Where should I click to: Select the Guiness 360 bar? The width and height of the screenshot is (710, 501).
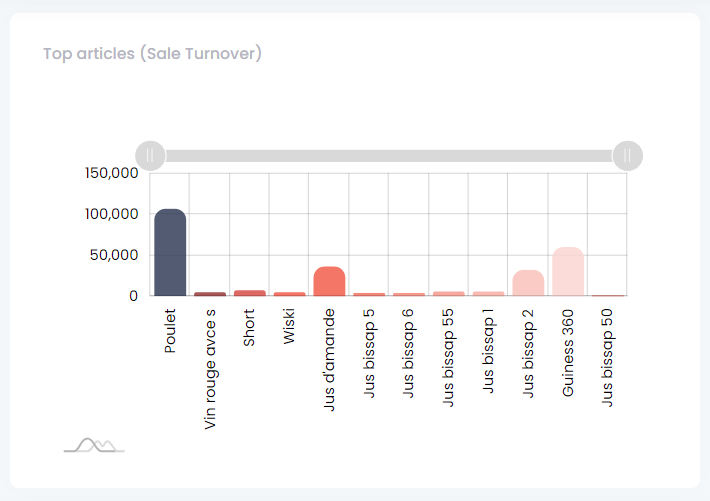coord(568,272)
